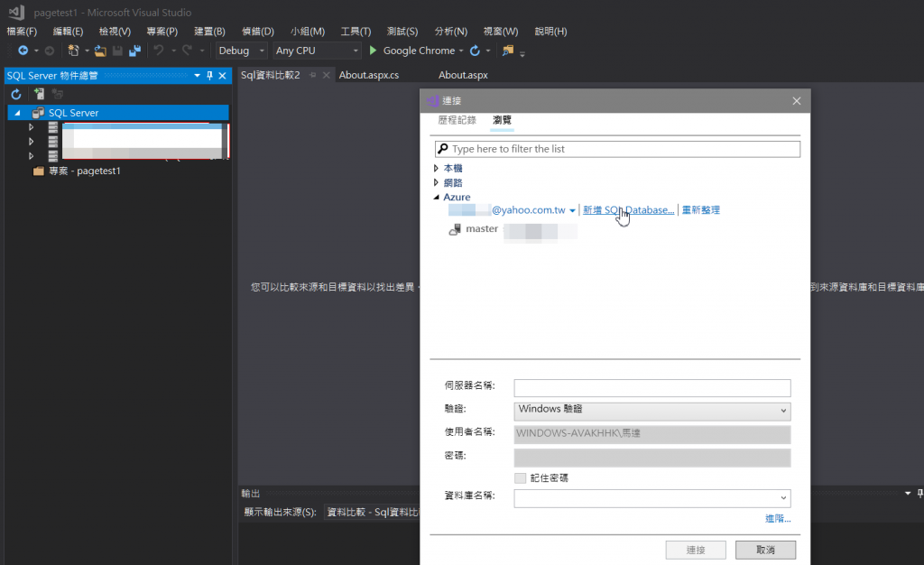Click the filter list search field
Image resolution: width=924 pixels, height=565 pixels.
[617, 149]
